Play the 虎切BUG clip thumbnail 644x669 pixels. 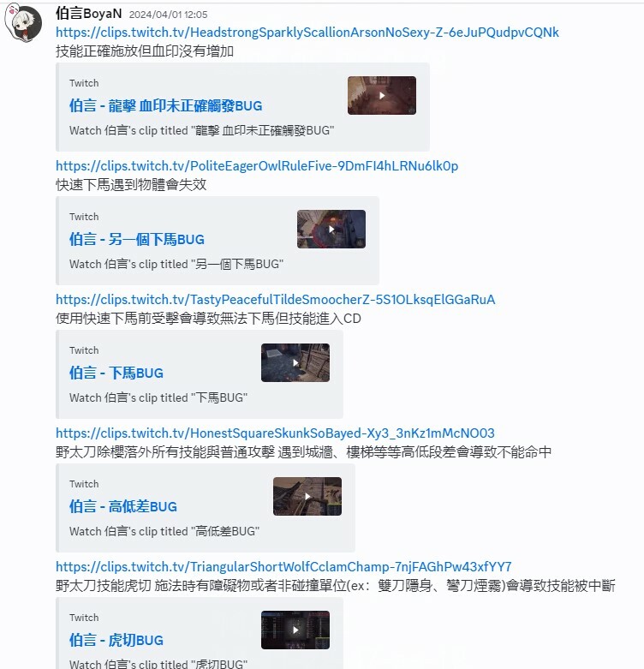click(295, 630)
